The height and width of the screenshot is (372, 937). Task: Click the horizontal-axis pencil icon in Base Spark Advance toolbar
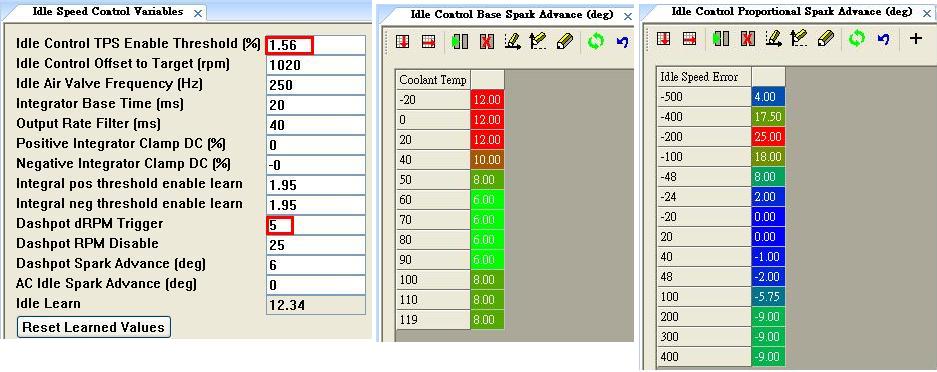(x=512, y=41)
